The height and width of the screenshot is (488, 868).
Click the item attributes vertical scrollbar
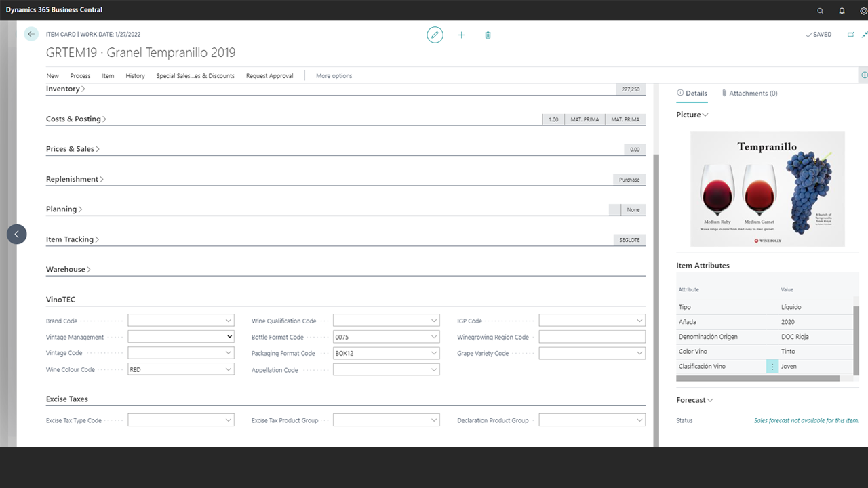pyautogui.click(x=856, y=340)
